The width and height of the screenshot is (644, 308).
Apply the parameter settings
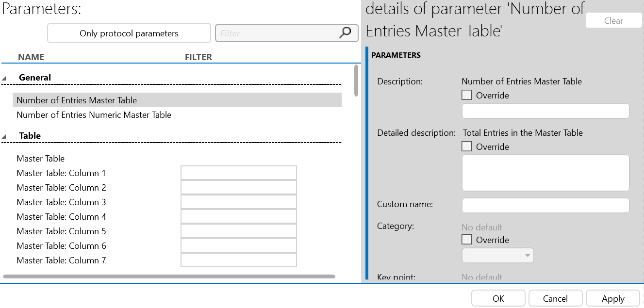coord(612,298)
